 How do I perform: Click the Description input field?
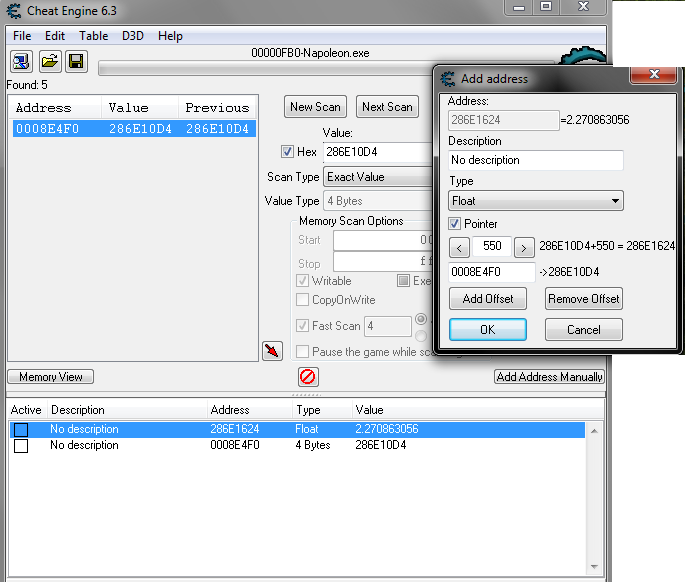[x=535, y=160]
